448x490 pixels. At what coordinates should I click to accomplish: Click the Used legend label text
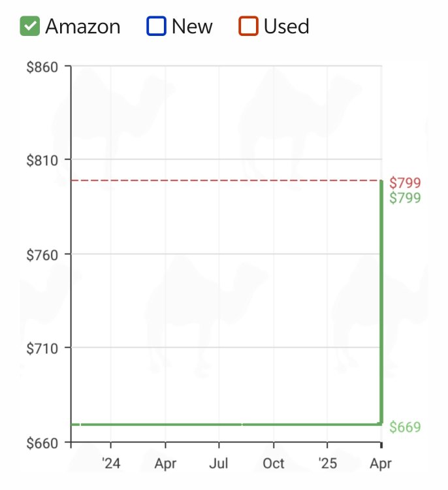[x=286, y=27]
